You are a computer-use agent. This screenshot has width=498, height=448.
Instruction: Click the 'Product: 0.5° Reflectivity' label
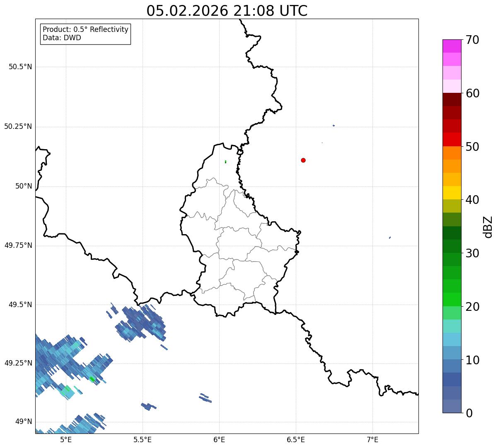click(x=85, y=30)
